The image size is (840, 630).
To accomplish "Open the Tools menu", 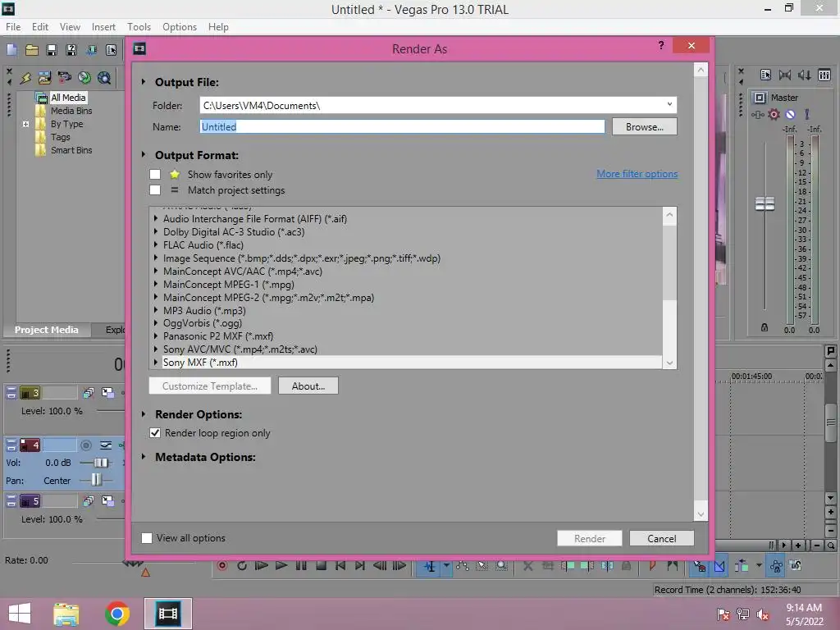I will tap(139, 27).
